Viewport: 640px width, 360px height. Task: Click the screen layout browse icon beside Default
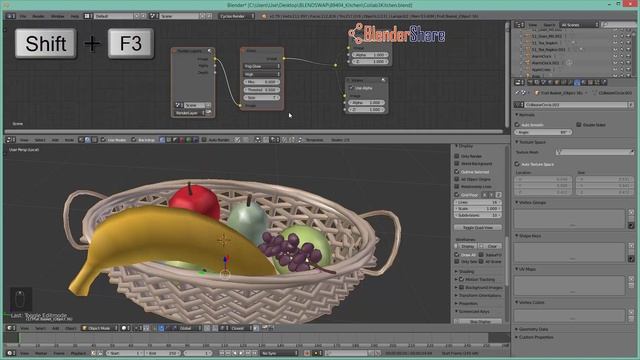(x=88, y=16)
